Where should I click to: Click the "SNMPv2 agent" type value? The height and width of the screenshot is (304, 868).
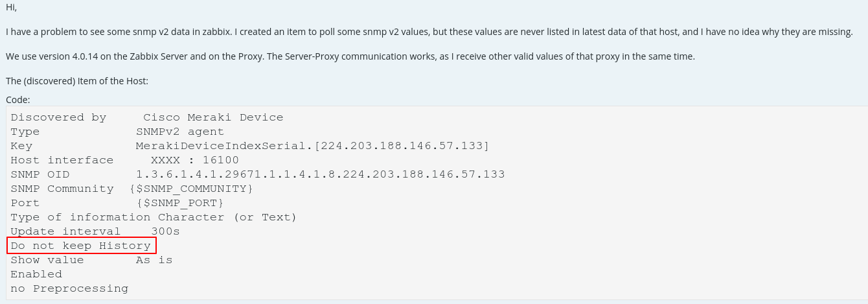pos(179,132)
